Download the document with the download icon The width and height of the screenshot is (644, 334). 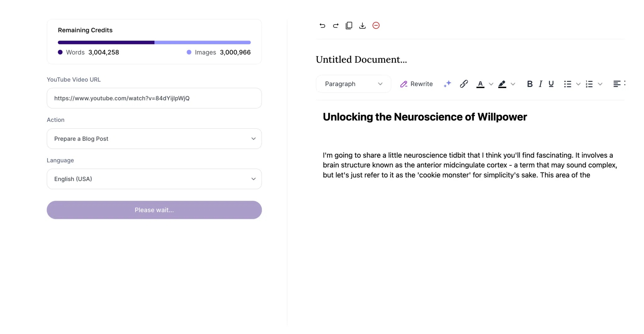click(x=362, y=25)
